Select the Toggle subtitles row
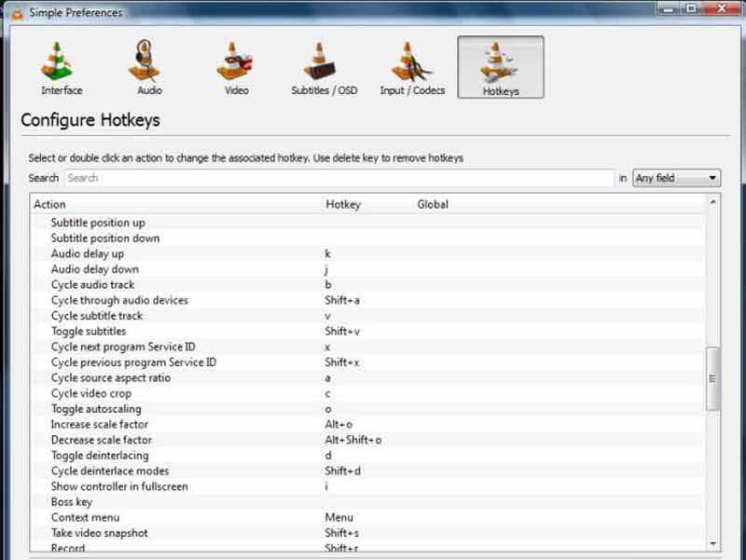 tap(89, 332)
